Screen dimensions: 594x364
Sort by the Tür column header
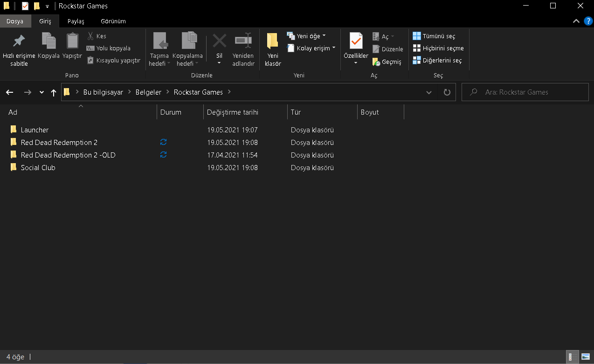[322, 112]
